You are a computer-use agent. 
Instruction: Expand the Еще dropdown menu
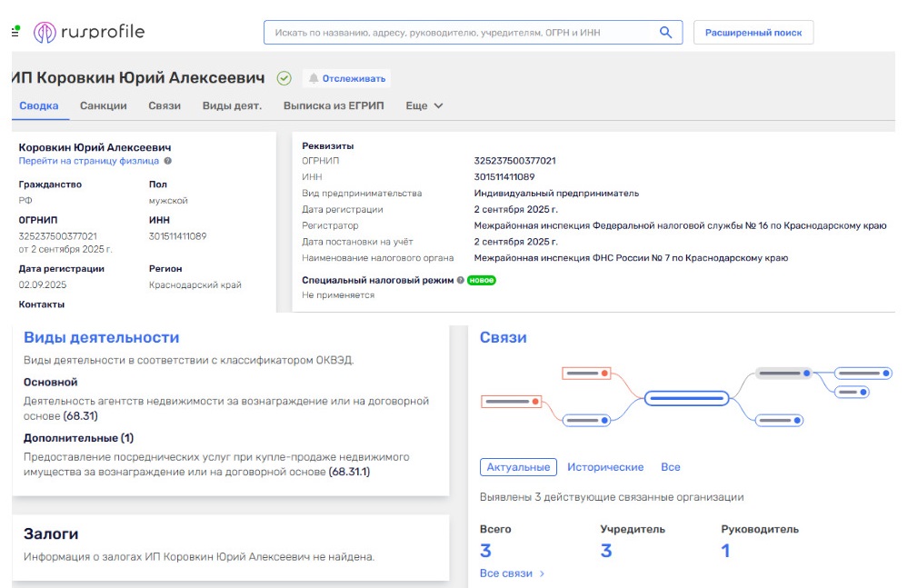coord(424,105)
